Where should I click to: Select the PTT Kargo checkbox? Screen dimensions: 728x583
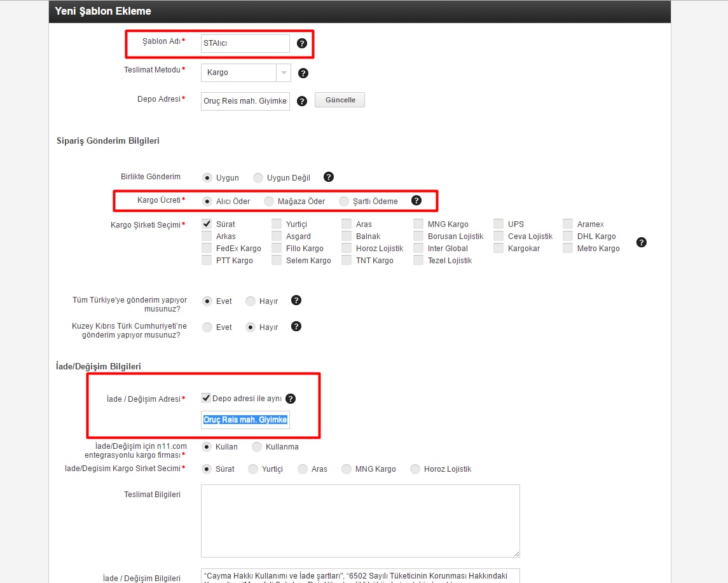click(x=207, y=260)
